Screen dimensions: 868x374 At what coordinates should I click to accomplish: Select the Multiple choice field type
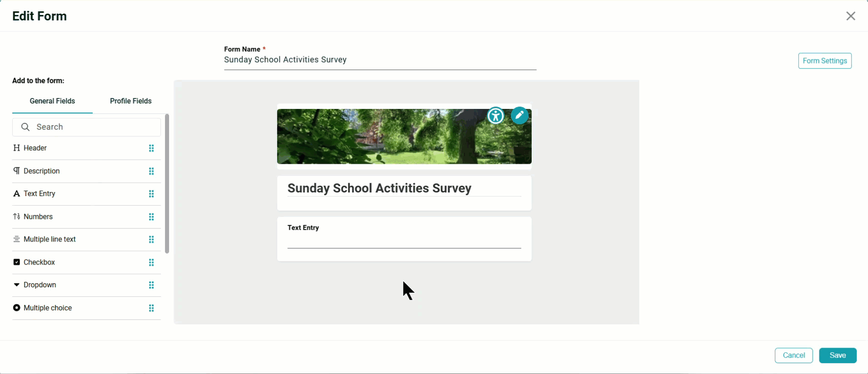(47, 308)
